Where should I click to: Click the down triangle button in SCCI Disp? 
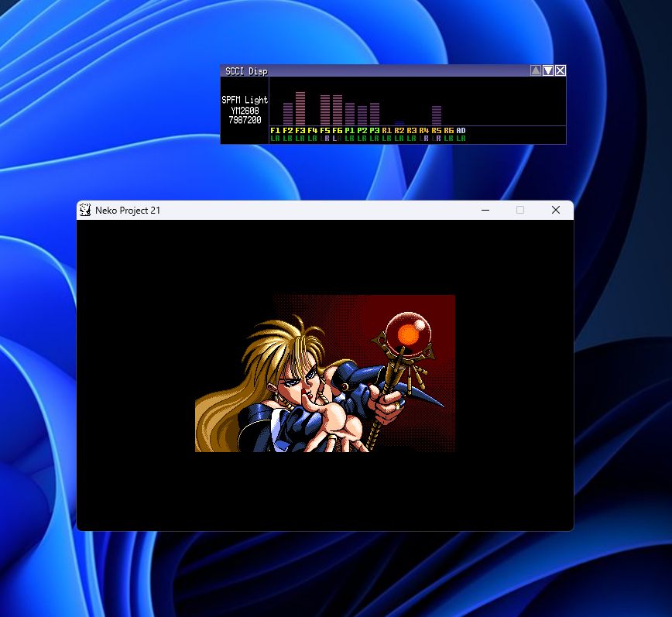coord(547,70)
